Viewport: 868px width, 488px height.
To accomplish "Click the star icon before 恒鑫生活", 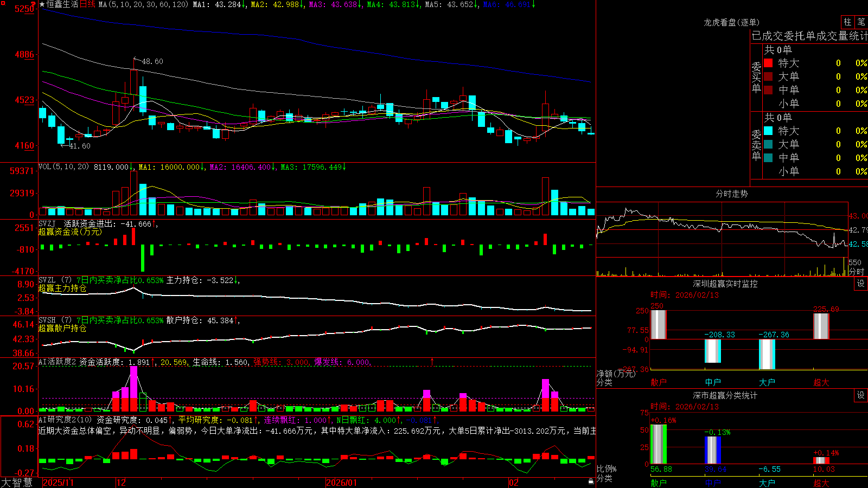I will click(x=42, y=4).
